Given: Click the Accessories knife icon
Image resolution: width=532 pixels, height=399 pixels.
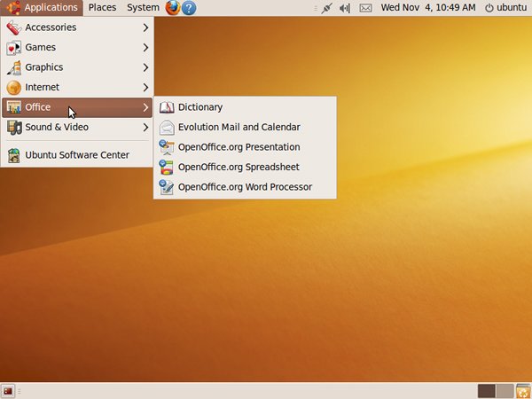Looking at the screenshot, I should click(13, 27).
